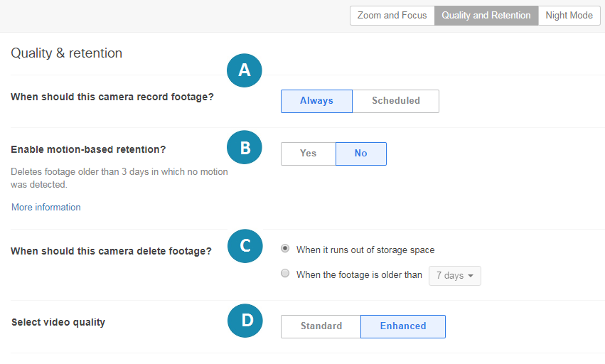Open the 7 days retention dropdown
605x364 pixels.
click(454, 276)
